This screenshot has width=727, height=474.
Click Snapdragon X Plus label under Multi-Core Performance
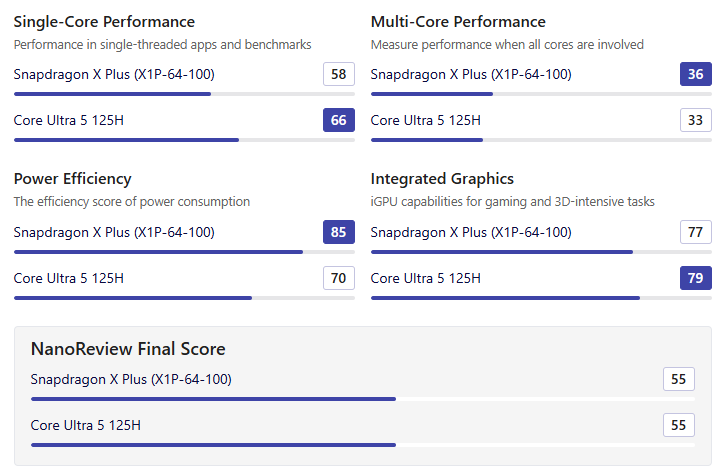click(x=471, y=74)
